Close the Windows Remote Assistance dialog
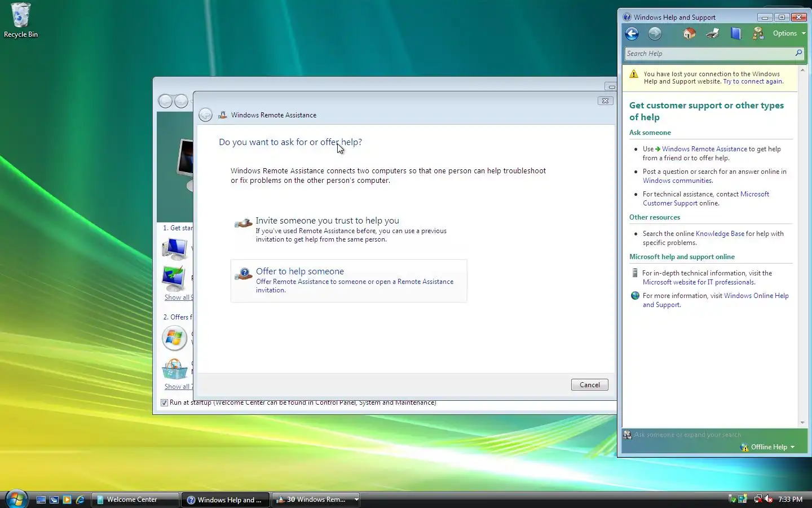This screenshot has height=508, width=812. [x=605, y=101]
